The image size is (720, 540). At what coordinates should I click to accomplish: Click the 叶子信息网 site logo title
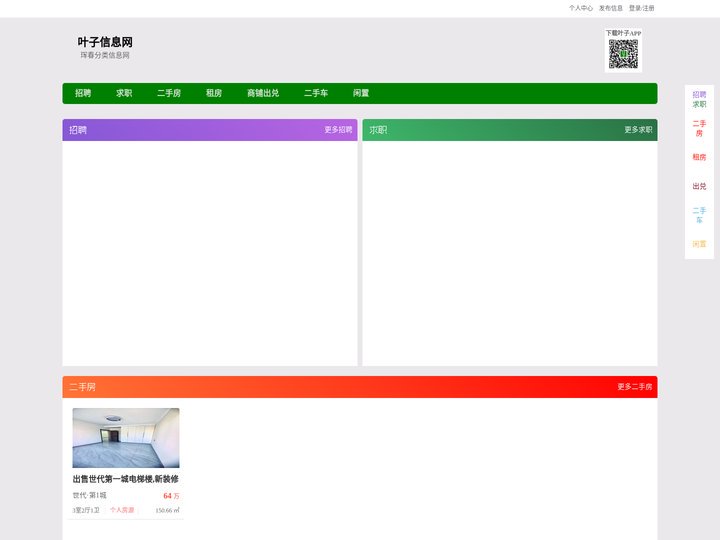[105, 42]
